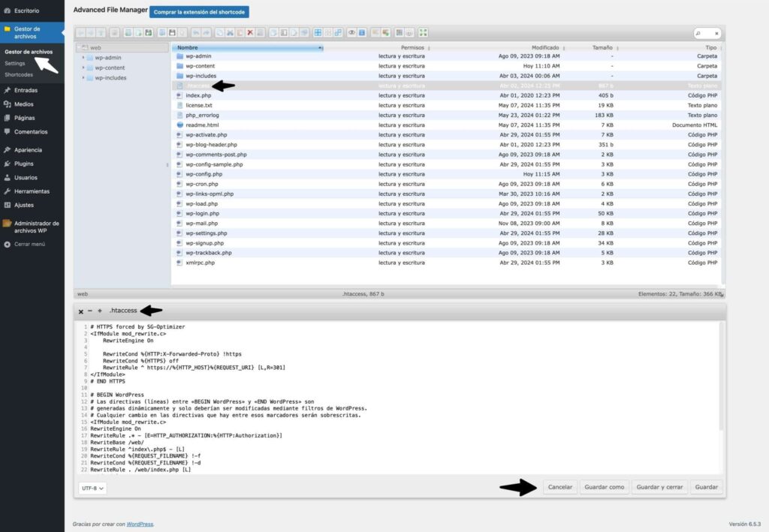The width and height of the screenshot is (769, 532).
Task: Close the .htaccess editor with the x
Action: (81, 311)
